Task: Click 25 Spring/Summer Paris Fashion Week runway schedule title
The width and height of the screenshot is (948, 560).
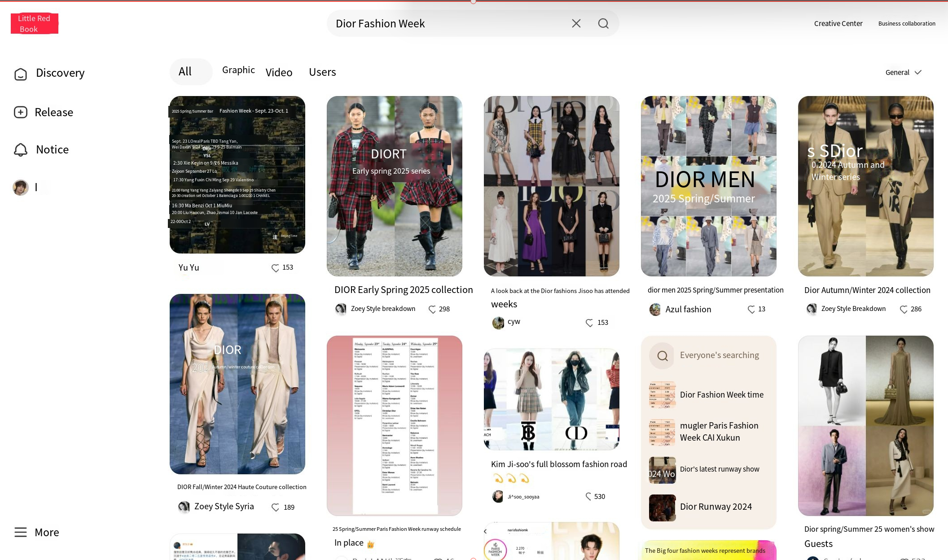Action: pyautogui.click(x=397, y=529)
